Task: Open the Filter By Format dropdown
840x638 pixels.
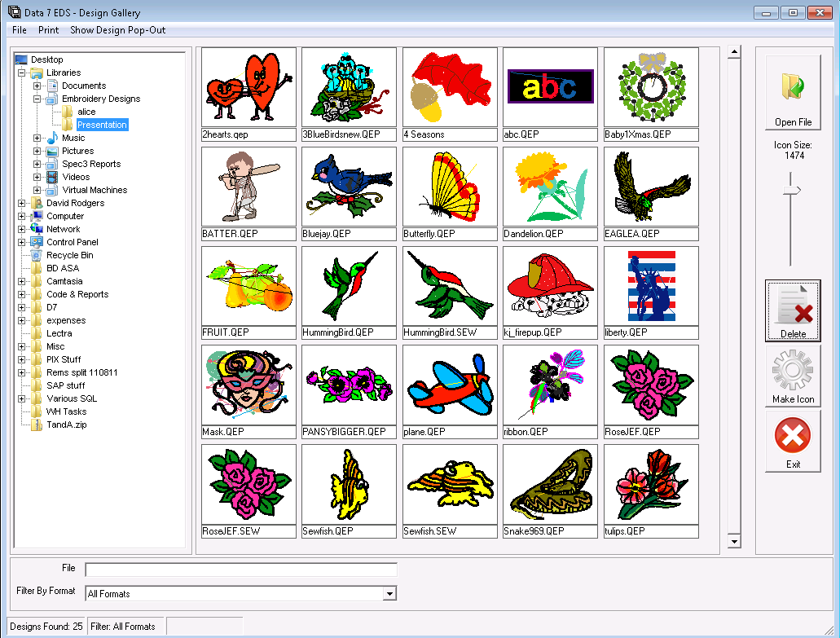Action: (389, 593)
